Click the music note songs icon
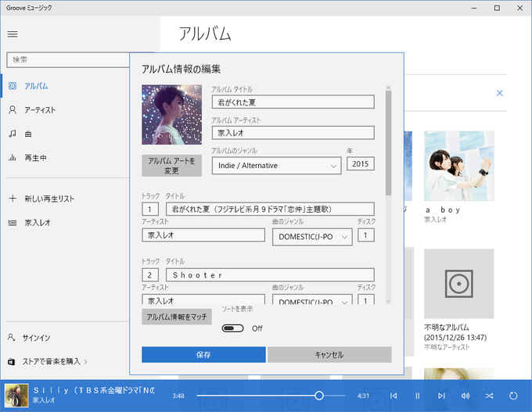Viewport: 532px width, 412px height. coord(13,134)
